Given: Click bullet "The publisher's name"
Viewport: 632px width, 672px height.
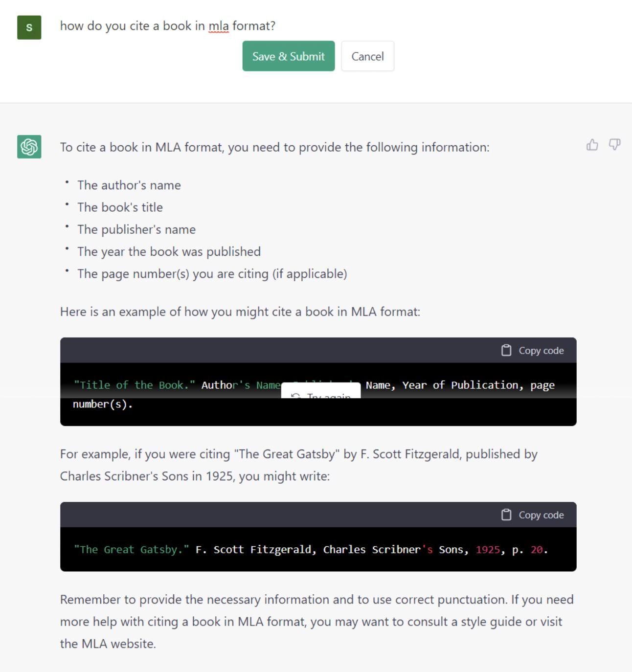Looking at the screenshot, I should (136, 229).
